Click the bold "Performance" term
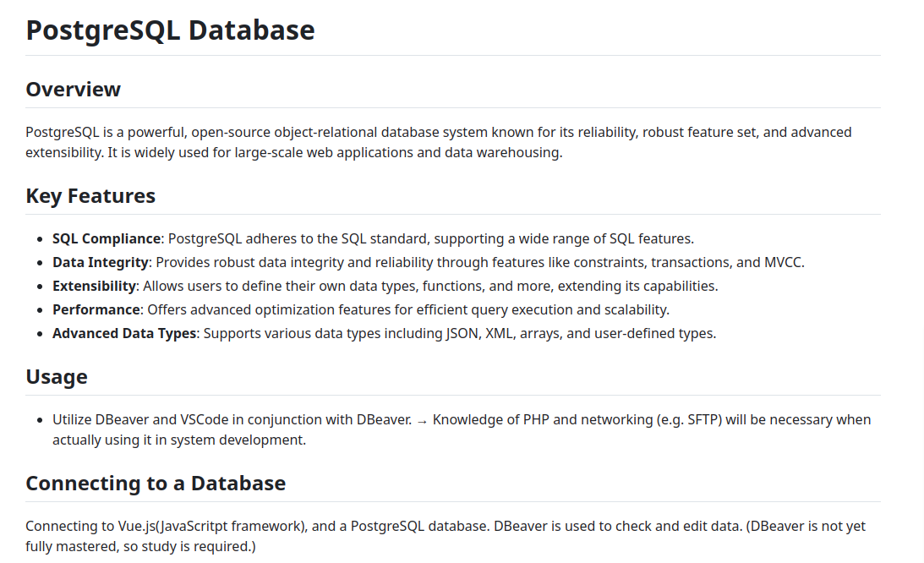 pyautogui.click(x=96, y=309)
